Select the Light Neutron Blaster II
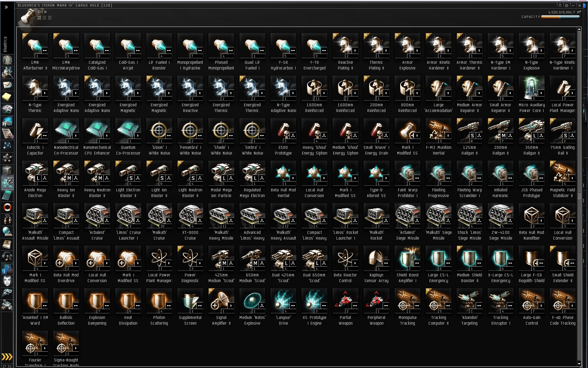This screenshot has width=588, height=368. (x=190, y=180)
